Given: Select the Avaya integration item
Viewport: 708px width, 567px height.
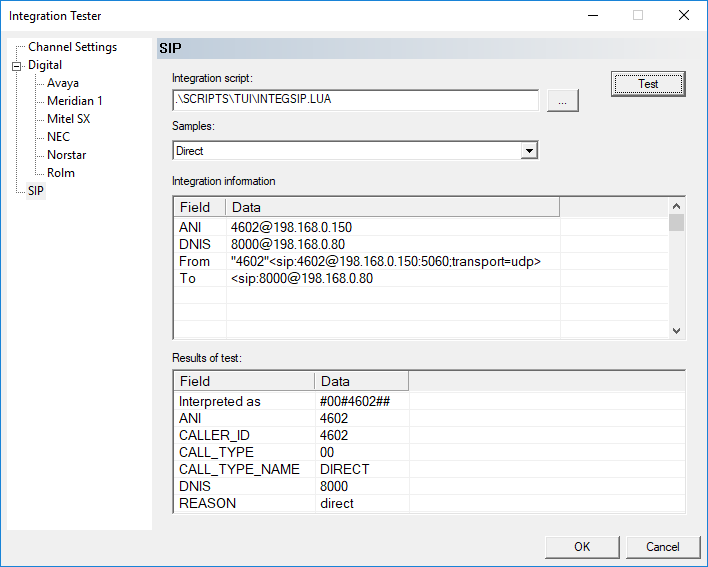Looking at the screenshot, I should click(x=62, y=83).
